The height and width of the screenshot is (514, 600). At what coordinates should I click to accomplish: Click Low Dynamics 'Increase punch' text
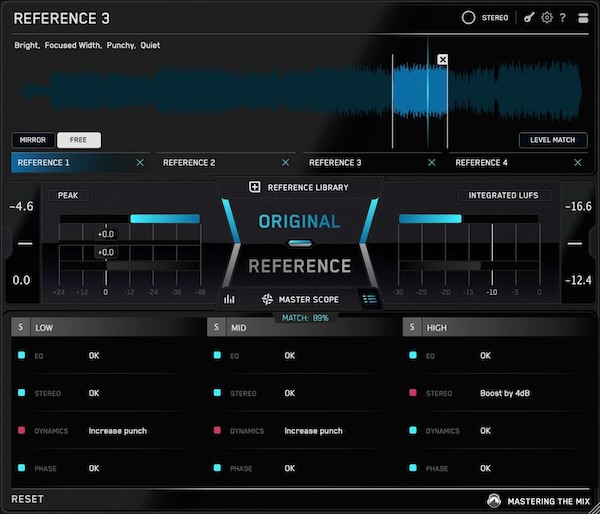118,431
